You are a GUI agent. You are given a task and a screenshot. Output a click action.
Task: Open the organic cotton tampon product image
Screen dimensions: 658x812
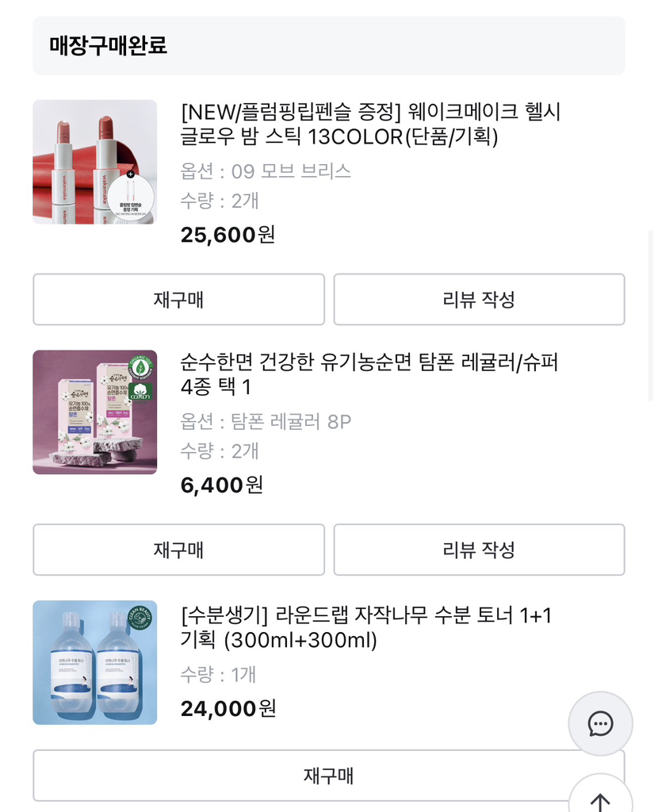pyautogui.click(x=95, y=412)
